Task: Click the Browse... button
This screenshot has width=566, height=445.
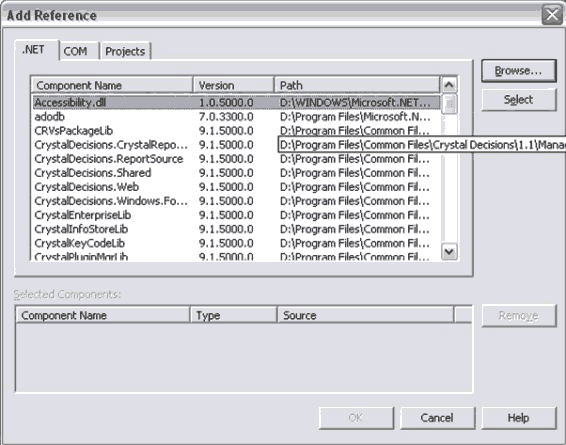Action: point(519,71)
